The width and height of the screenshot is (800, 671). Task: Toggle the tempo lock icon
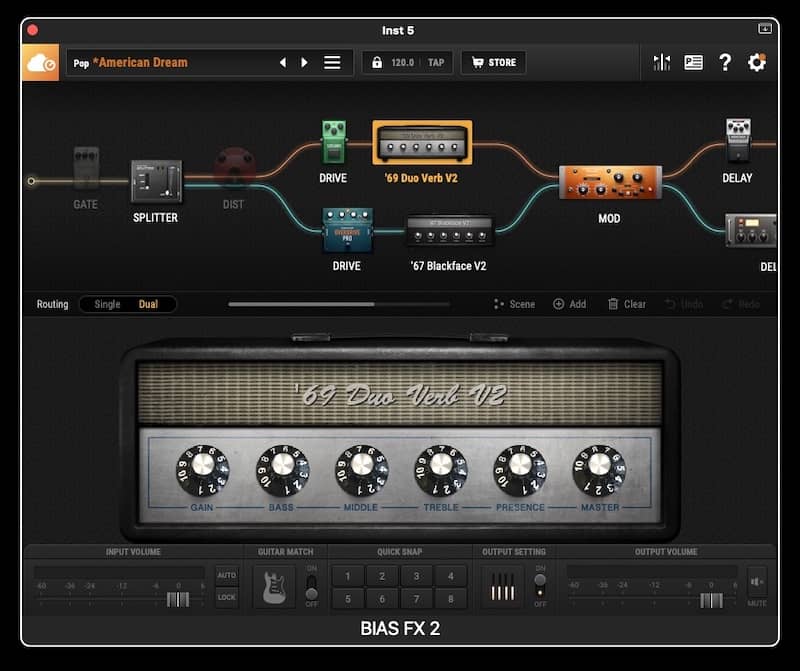click(377, 62)
